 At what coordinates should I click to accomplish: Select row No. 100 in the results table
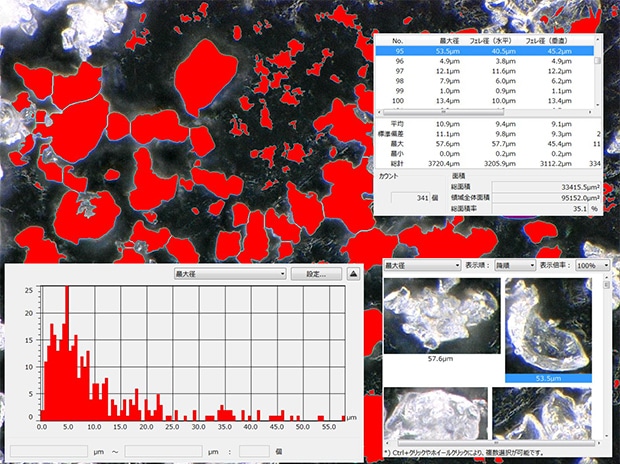coord(484,100)
